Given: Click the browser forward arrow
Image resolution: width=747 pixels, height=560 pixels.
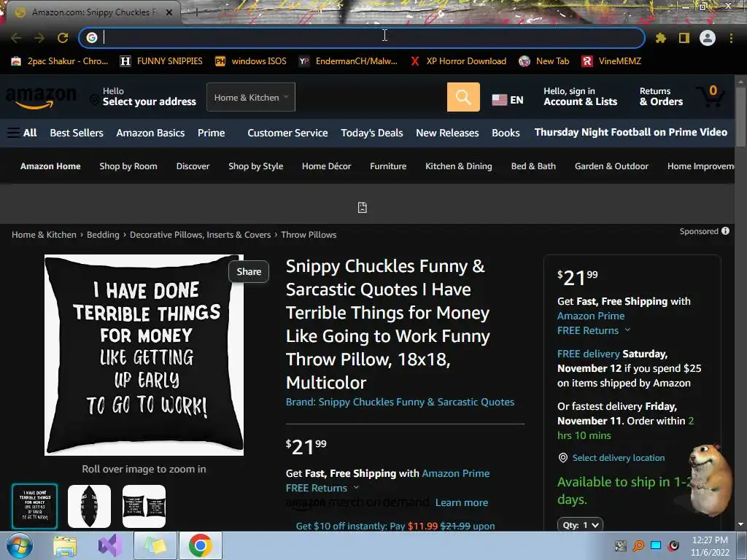Looking at the screenshot, I should pyautogui.click(x=39, y=38).
